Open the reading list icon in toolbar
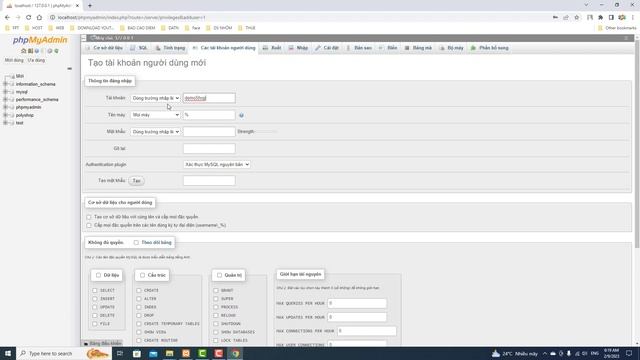This screenshot has width=640, height=360. pyautogui.click(x=590, y=17)
